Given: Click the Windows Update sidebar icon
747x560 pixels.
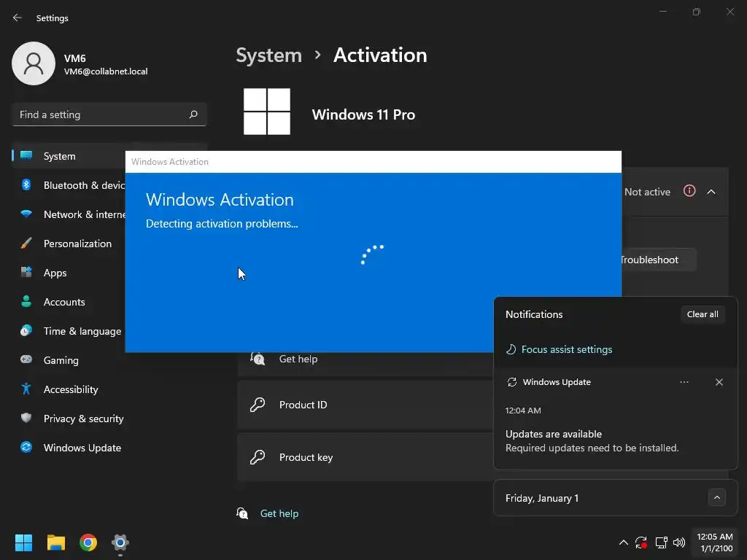Looking at the screenshot, I should click(26, 447).
